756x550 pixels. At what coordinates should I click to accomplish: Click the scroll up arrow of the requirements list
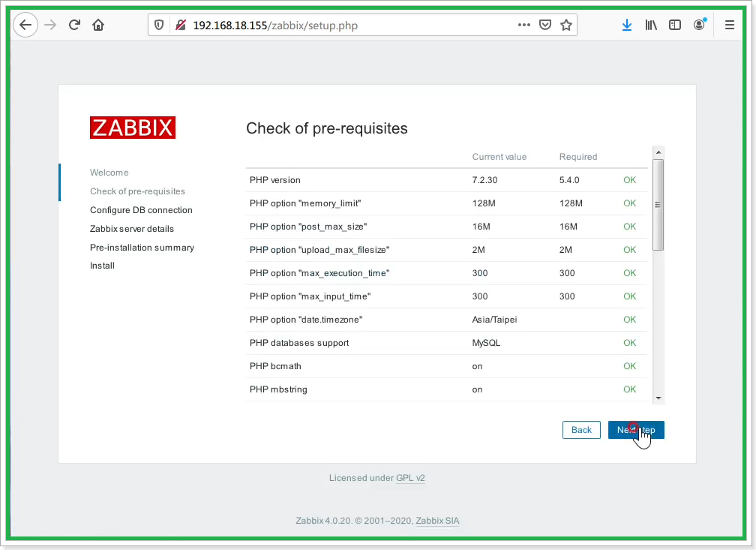coord(658,152)
